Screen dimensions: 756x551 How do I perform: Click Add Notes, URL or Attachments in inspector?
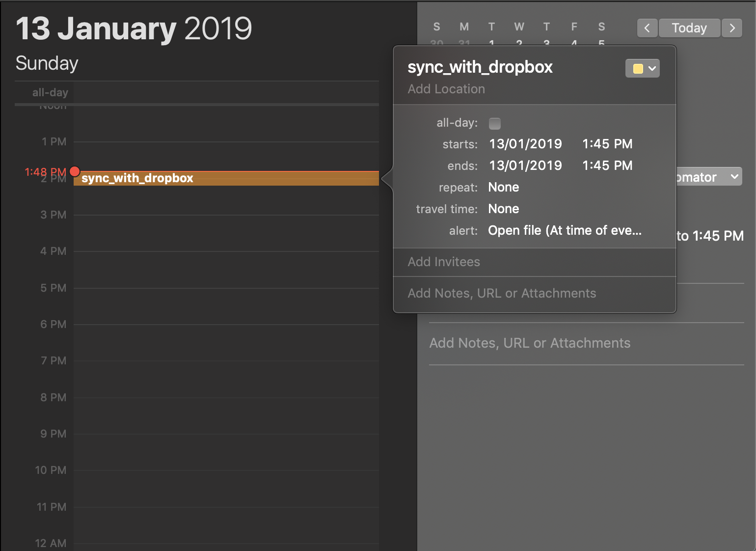pos(530,343)
